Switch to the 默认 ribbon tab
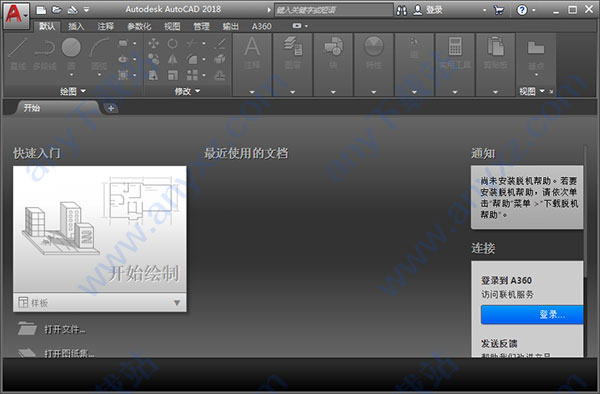 point(47,26)
